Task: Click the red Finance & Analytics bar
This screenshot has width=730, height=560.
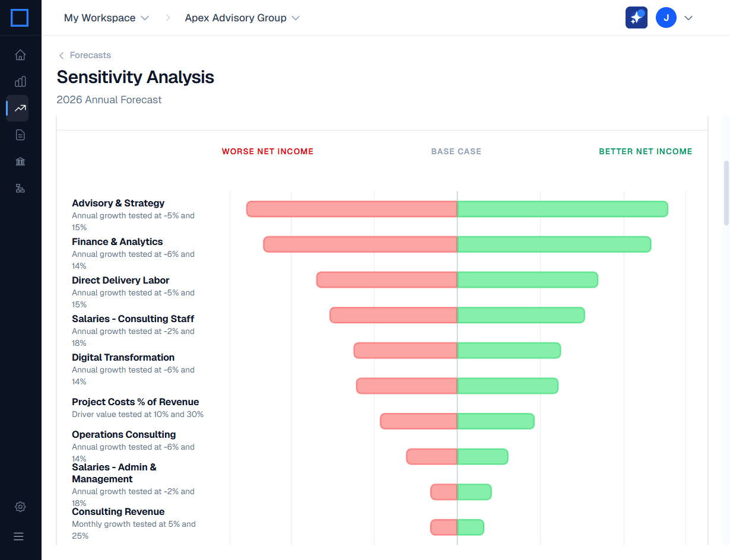Action: pos(360,244)
